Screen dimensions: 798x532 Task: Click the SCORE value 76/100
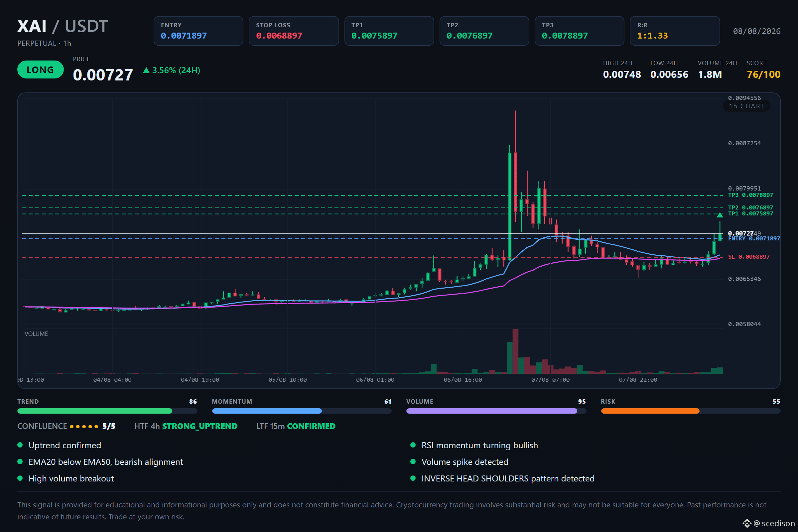click(x=763, y=74)
